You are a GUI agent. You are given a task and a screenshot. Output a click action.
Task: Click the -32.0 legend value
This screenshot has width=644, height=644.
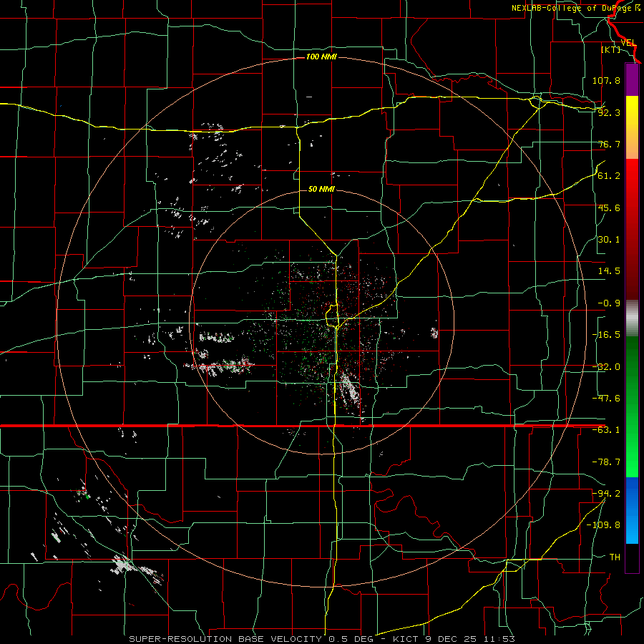606,367
